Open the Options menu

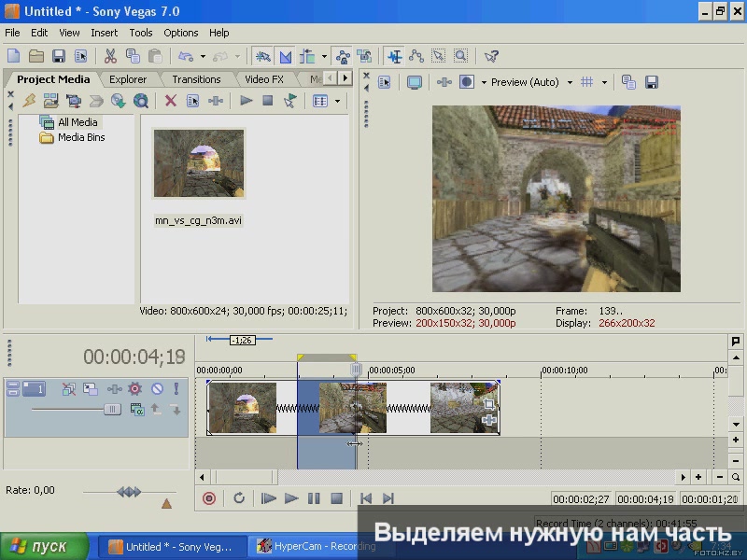tap(181, 33)
